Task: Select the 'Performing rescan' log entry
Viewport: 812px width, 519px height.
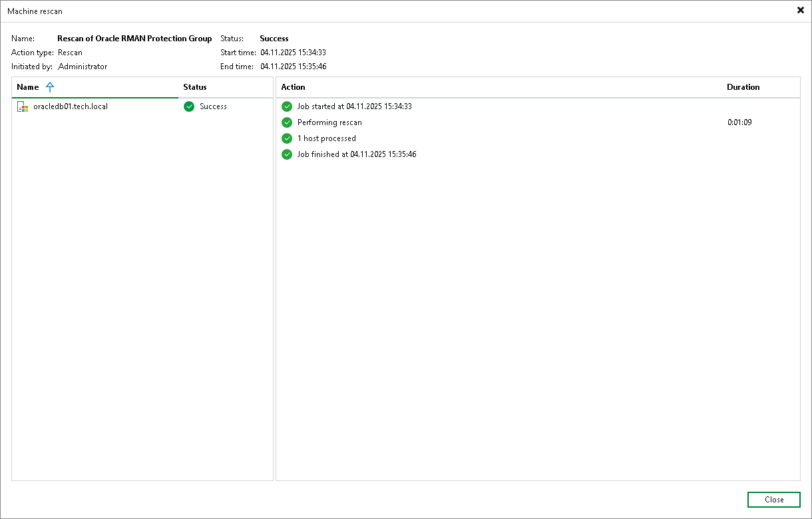Action: pos(329,122)
